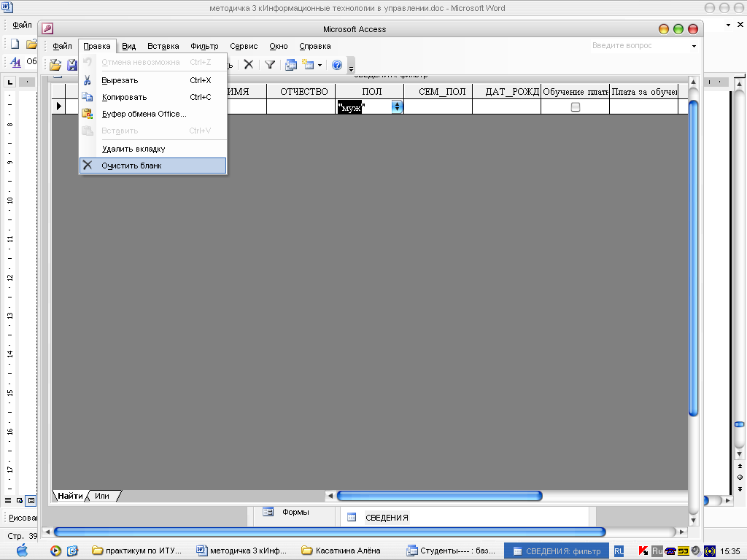Image resolution: width=747 pixels, height=560 pixels.
Task: Click the Формы item in the database window
Action: pos(295,512)
